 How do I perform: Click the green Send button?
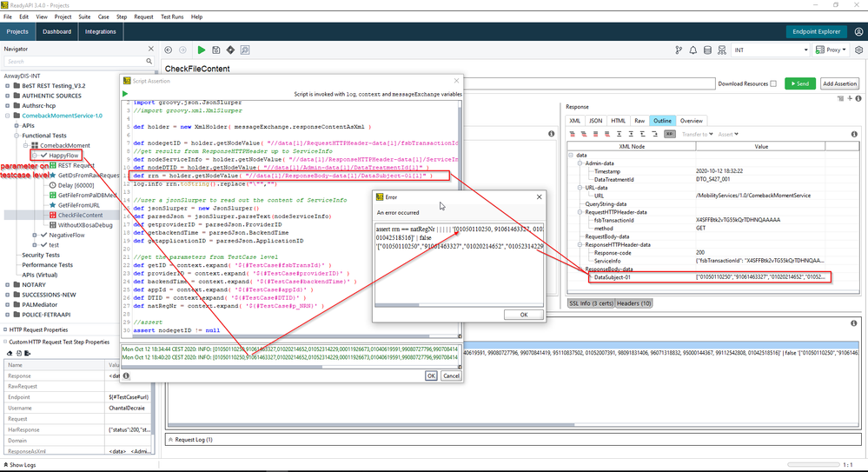point(800,83)
